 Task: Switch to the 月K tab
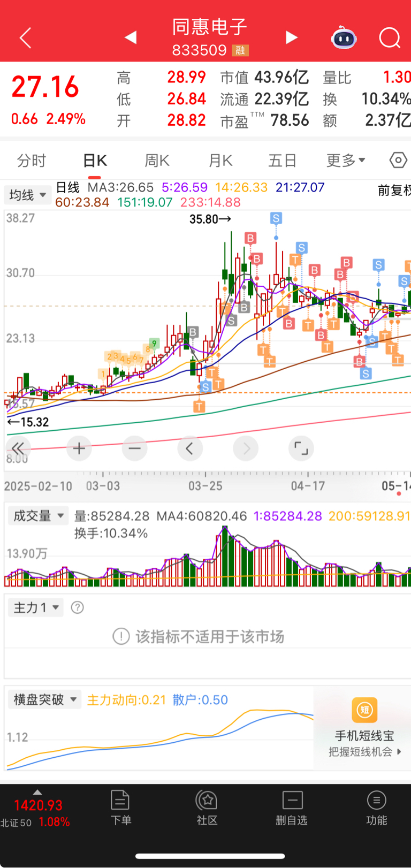coord(220,160)
